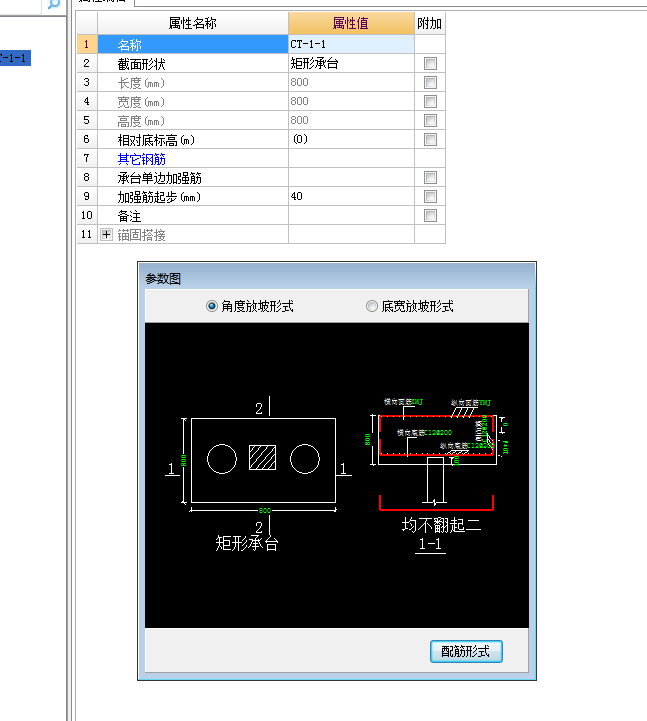This screenshot has width=647, height=721.
Task: Click the 属性名称 column header
Action: click(193, 23)
